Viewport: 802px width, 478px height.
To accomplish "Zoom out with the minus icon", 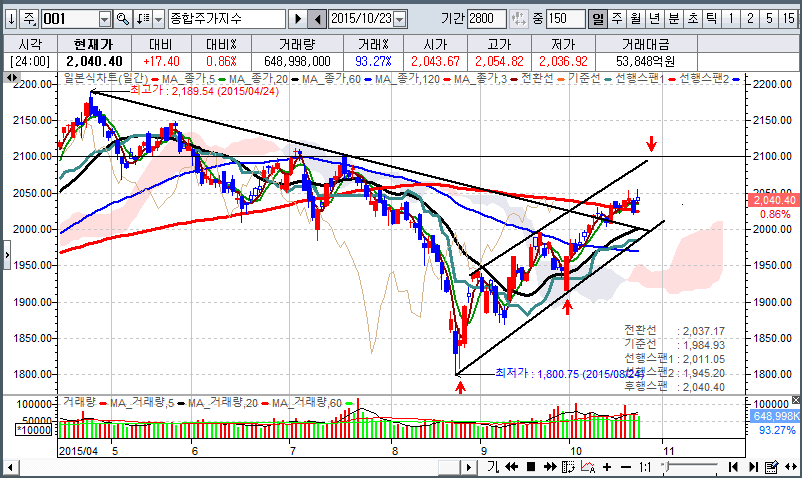I will click(x=627, y=467).
